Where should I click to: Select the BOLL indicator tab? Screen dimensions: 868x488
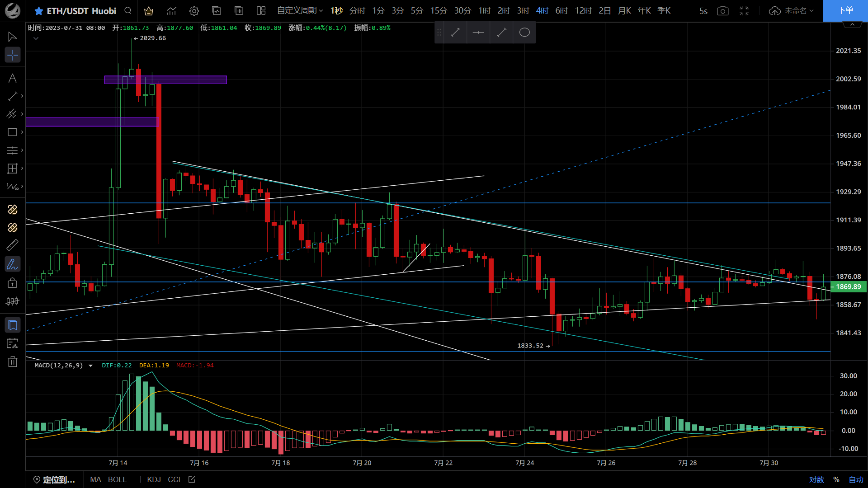(117, 479)
